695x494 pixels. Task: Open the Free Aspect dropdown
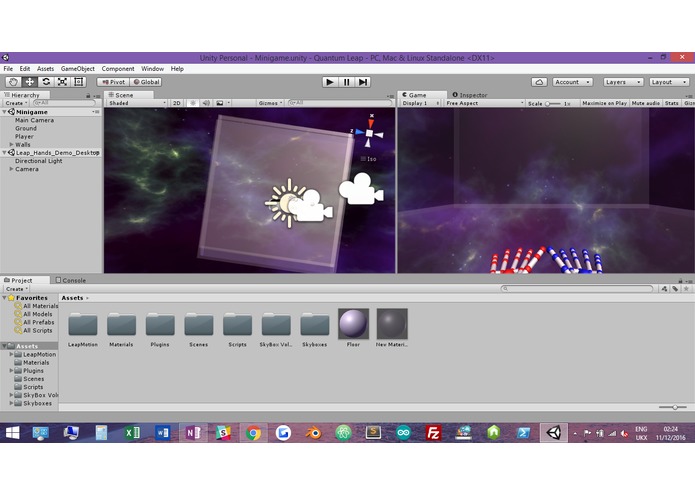click(484, 103)
